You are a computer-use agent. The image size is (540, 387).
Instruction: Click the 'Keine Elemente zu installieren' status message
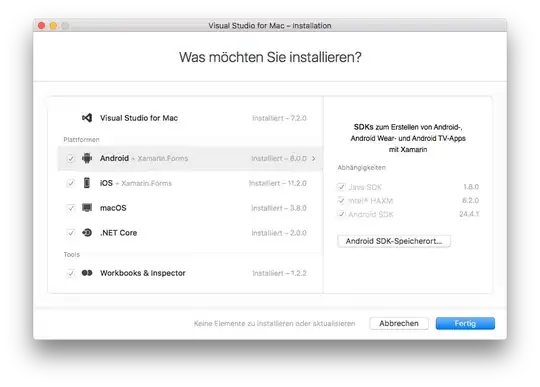coord(274,323)
